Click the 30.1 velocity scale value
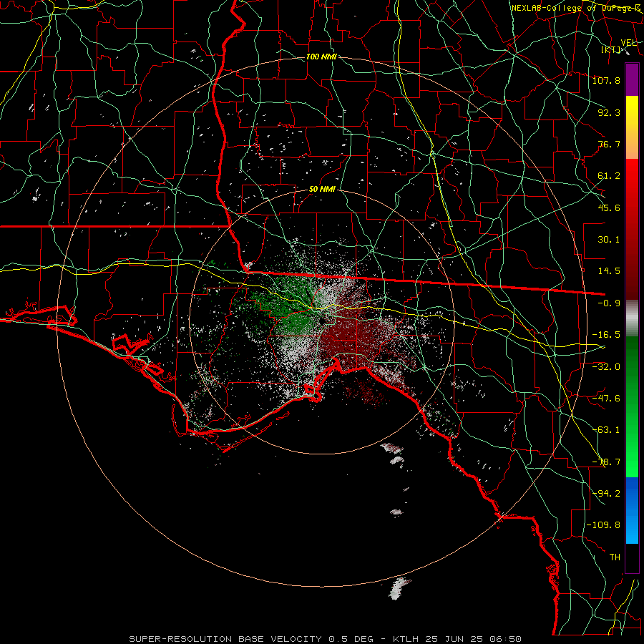Screen dimensions: 644x644 [x=609, y=240]
